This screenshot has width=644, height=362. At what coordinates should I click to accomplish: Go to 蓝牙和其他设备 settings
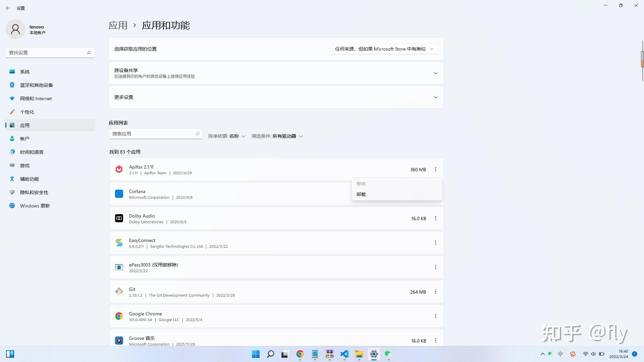coord(50,85)
